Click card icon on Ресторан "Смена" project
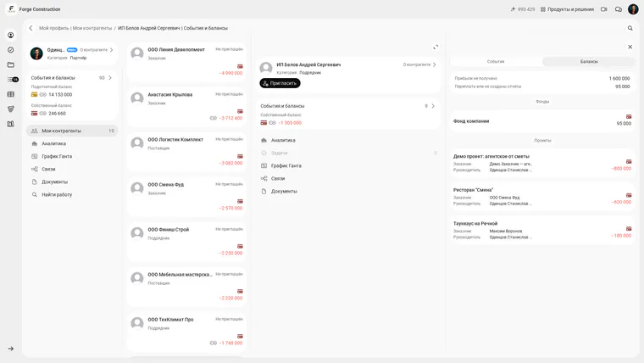This screenshot has height=363, width=644. tap(629, 195)
